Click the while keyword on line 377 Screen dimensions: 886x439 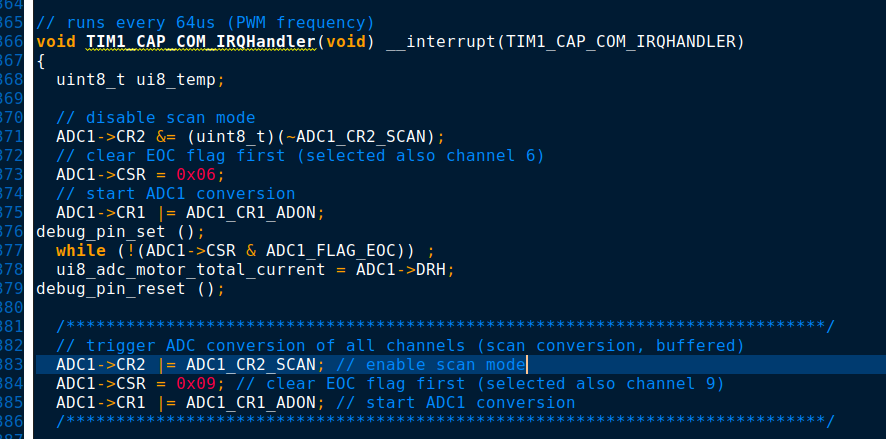pyautogui.click(x=81, y=250)
